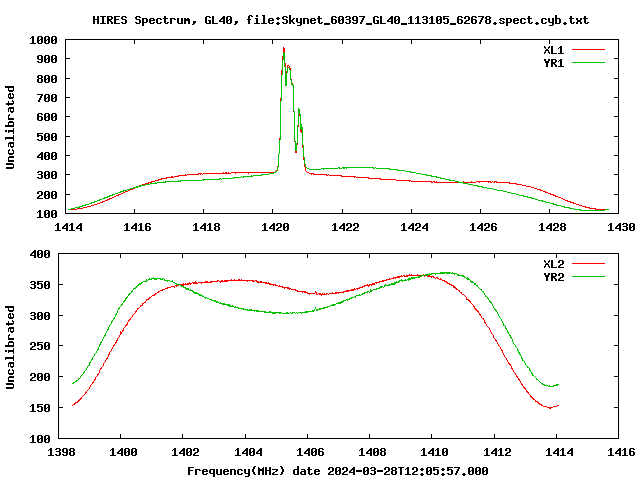The image size is (640, 480).
Task: Click the 1416 tick label on bottom plot
Action: tap(621, 452)
